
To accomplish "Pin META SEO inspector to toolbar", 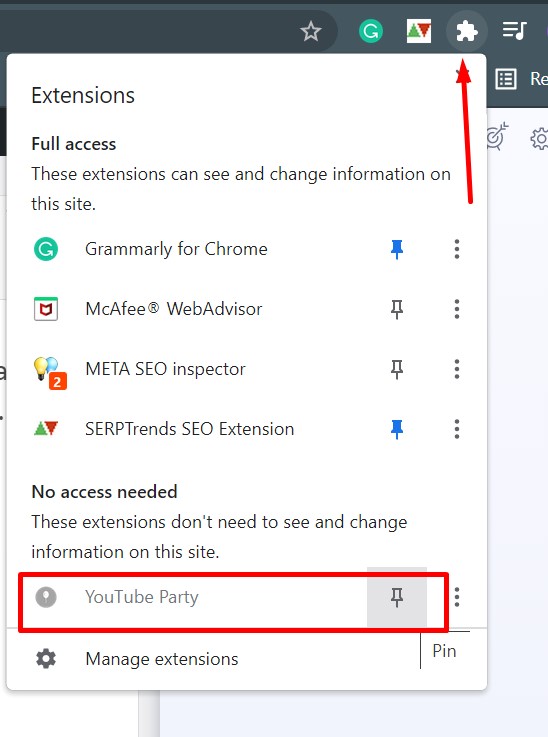I will [397, 369].
